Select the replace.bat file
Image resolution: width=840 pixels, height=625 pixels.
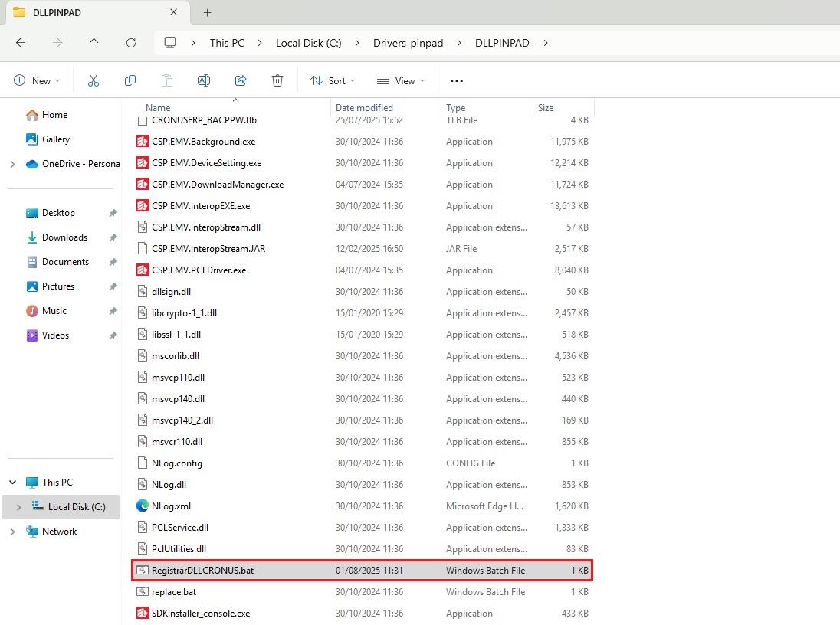(174, 592)
